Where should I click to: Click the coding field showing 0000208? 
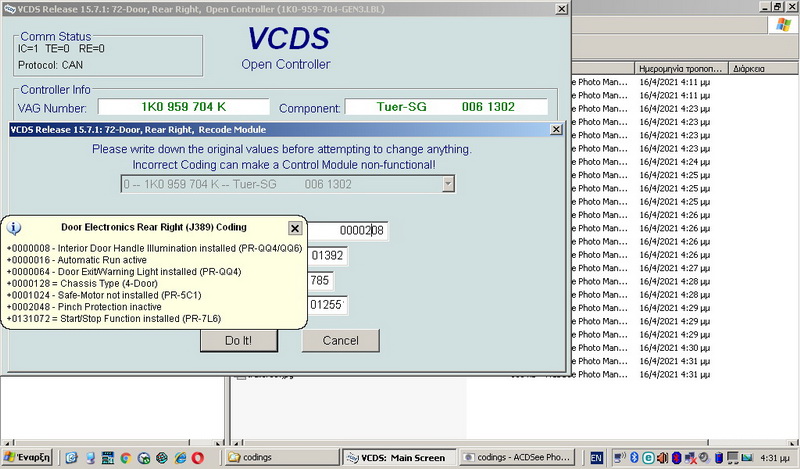point(348,231)
